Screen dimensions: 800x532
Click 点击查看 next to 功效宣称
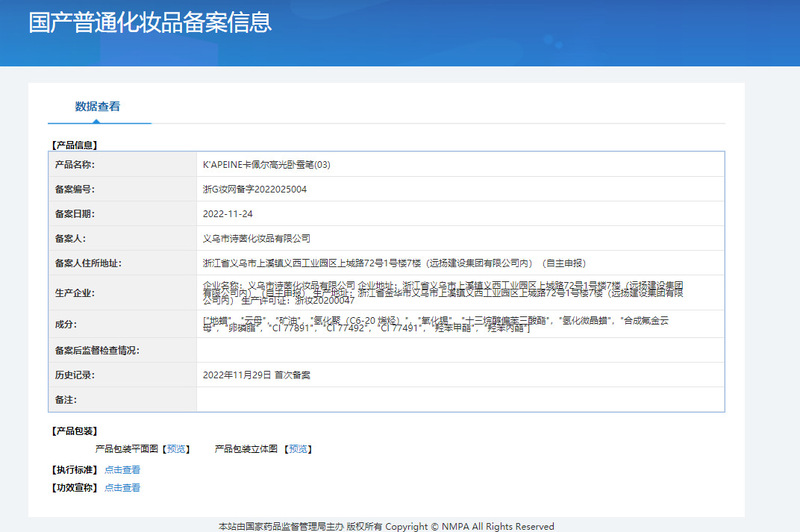point(122,488)
